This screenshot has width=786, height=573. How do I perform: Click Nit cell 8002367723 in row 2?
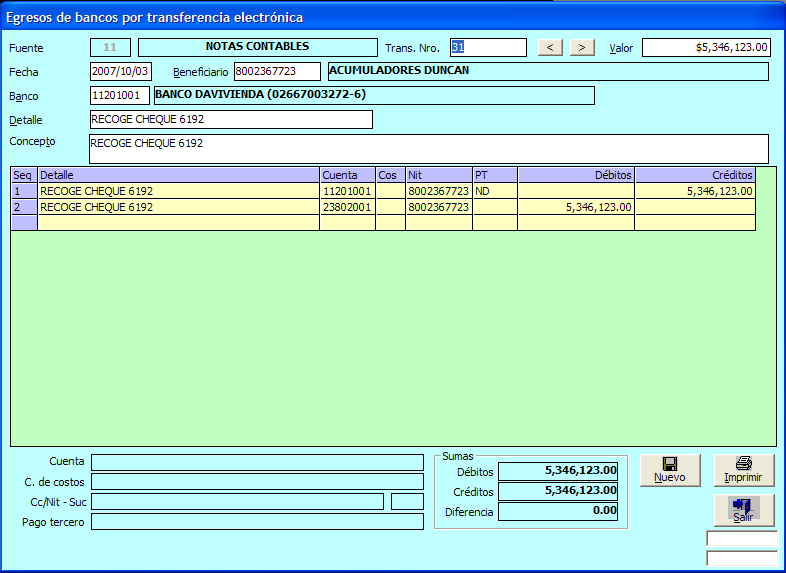pyautogui.click(x=439, y=207)
